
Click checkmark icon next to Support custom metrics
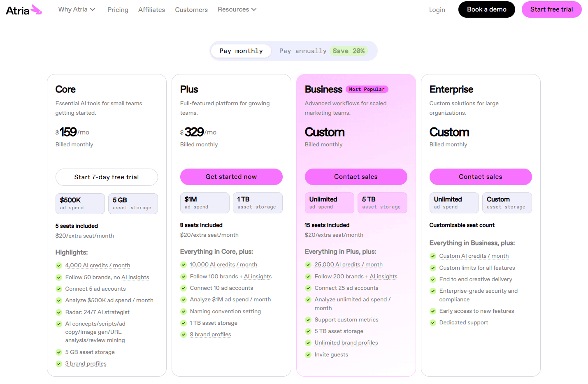(308, 320)
